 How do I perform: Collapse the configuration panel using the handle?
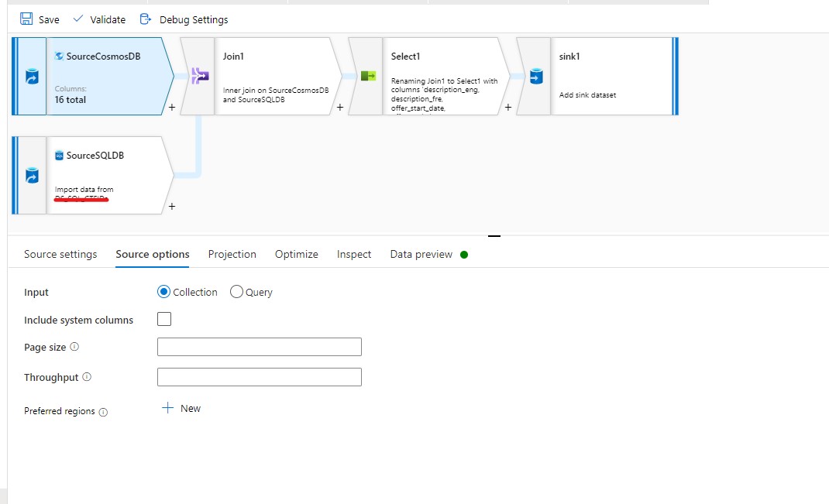point(494,235)
